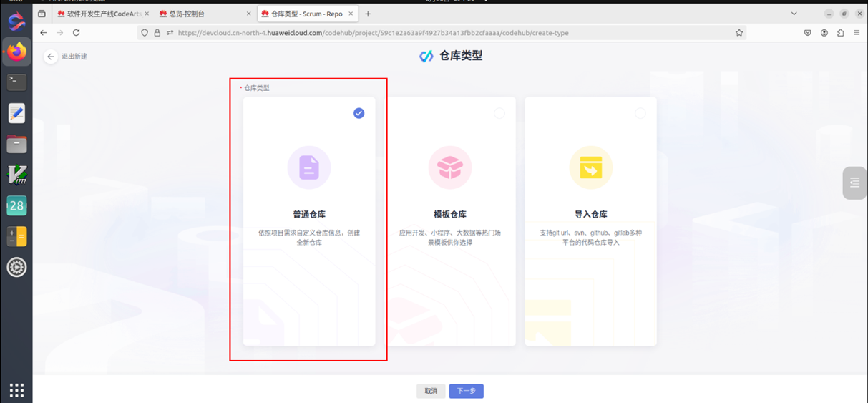Select the 导入仓库 radio option
868x403 pixels.
(640, 113)
